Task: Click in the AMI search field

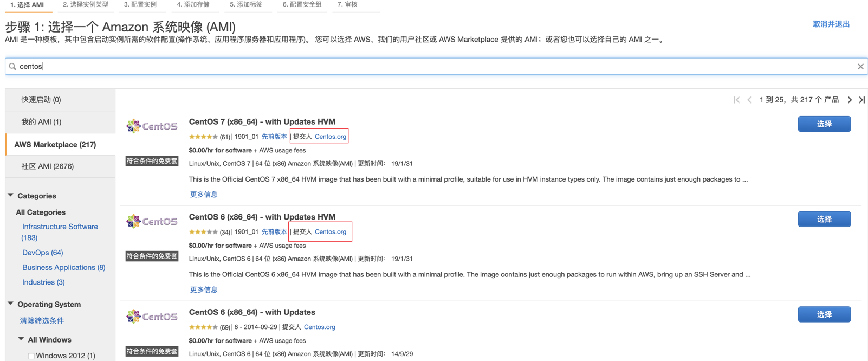Action: click(433, 67)
